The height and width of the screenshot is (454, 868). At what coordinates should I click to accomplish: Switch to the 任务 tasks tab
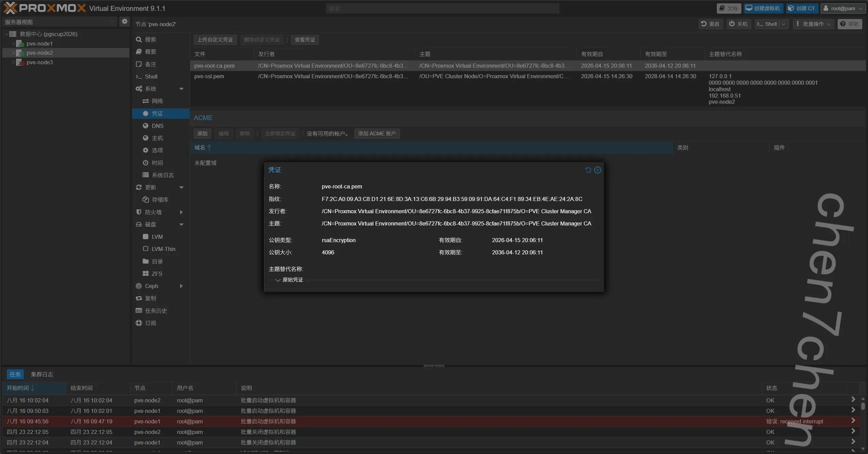click(x=15, y=374)
